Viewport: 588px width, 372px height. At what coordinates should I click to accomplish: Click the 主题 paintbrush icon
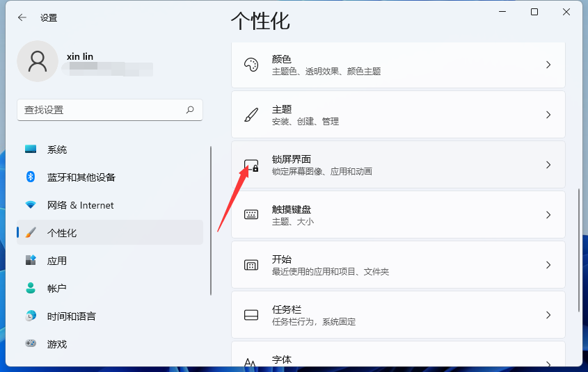click(x=251, y=115)
